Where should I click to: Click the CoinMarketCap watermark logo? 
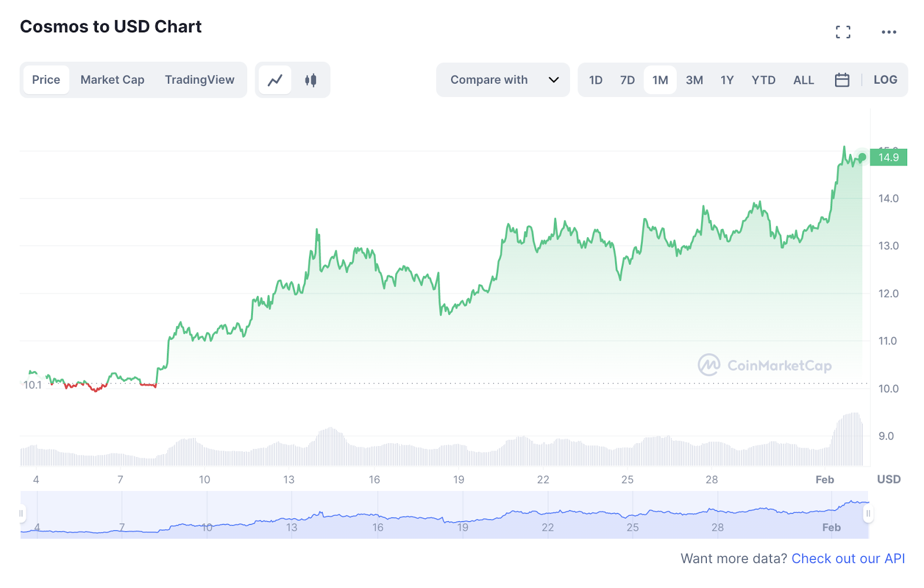tap(765, 365)
